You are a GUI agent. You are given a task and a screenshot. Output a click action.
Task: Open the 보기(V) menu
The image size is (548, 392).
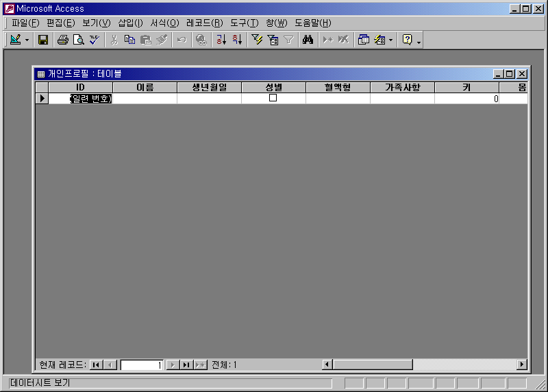click(x=96, y=23)
